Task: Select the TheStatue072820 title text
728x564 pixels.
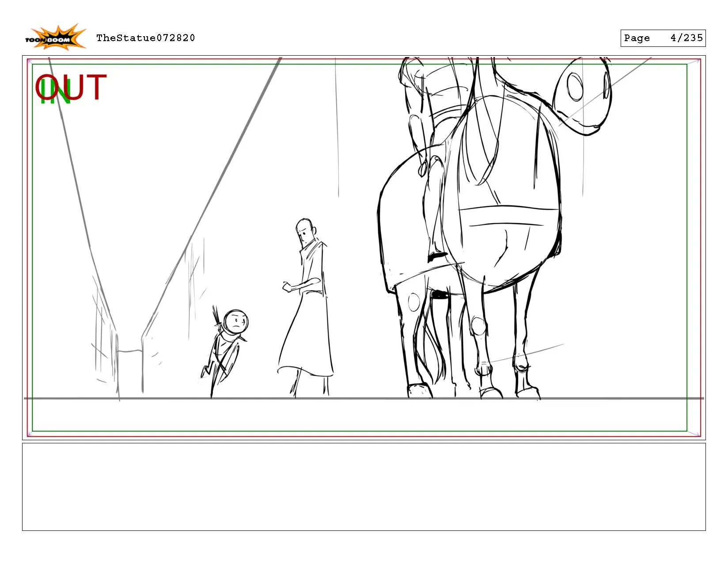Action: point(146,38)
